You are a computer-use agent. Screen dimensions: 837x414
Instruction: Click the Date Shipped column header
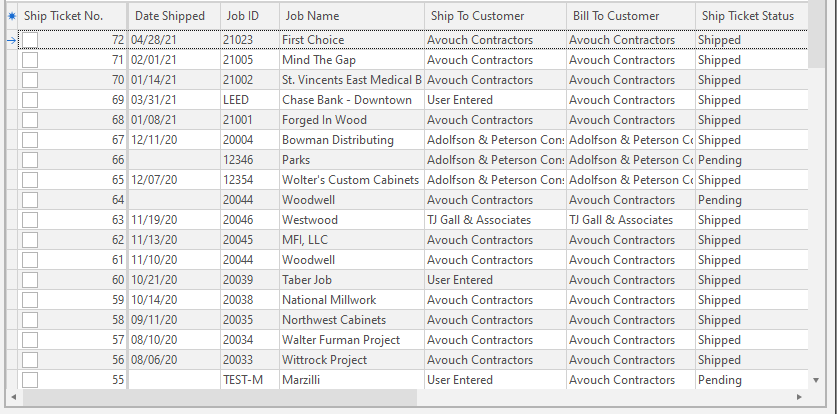pos(169,16)
